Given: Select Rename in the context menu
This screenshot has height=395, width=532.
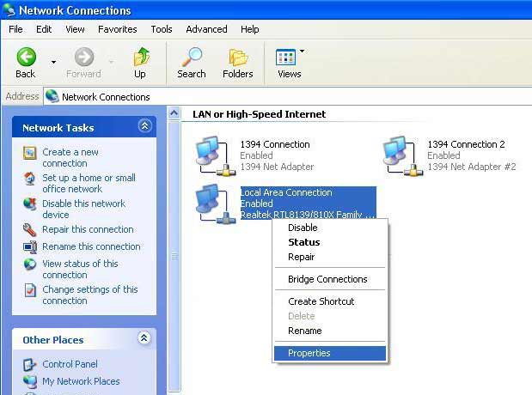Looking at the screenshot, I should point(331,331).
